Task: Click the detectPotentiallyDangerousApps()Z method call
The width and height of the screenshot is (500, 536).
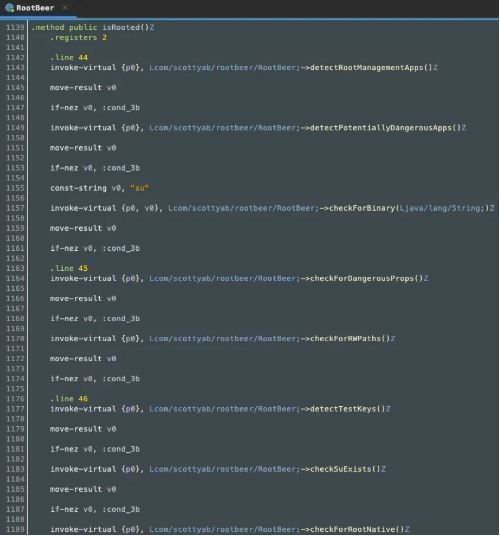Action: click(388, 128)
